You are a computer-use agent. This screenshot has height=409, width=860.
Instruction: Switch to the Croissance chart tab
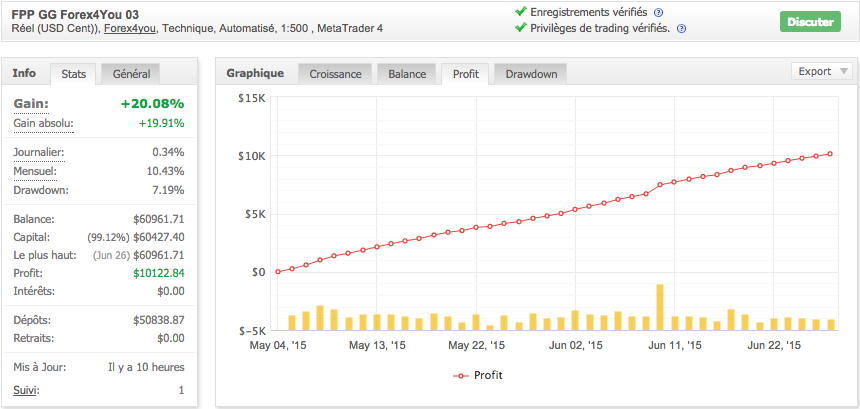click(x=335, y=74)
